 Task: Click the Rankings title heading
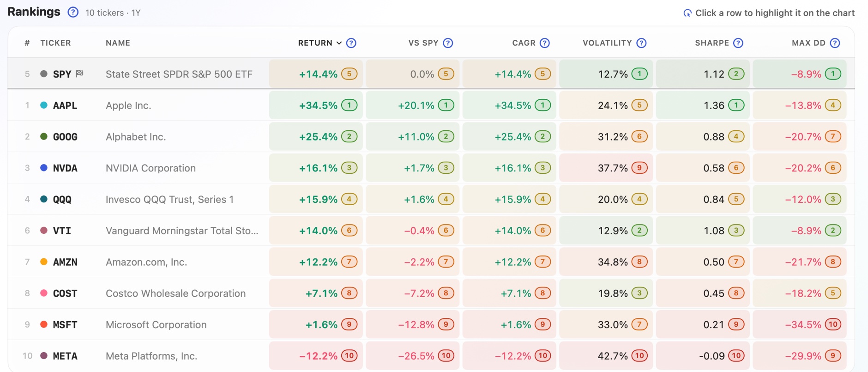tap(34, 12)
